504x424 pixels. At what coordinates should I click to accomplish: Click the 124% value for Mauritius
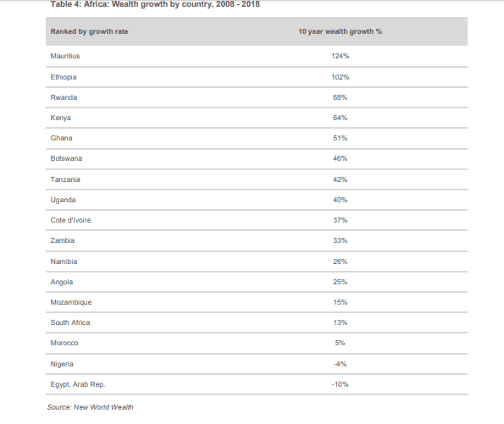click(x=340, y=56)
